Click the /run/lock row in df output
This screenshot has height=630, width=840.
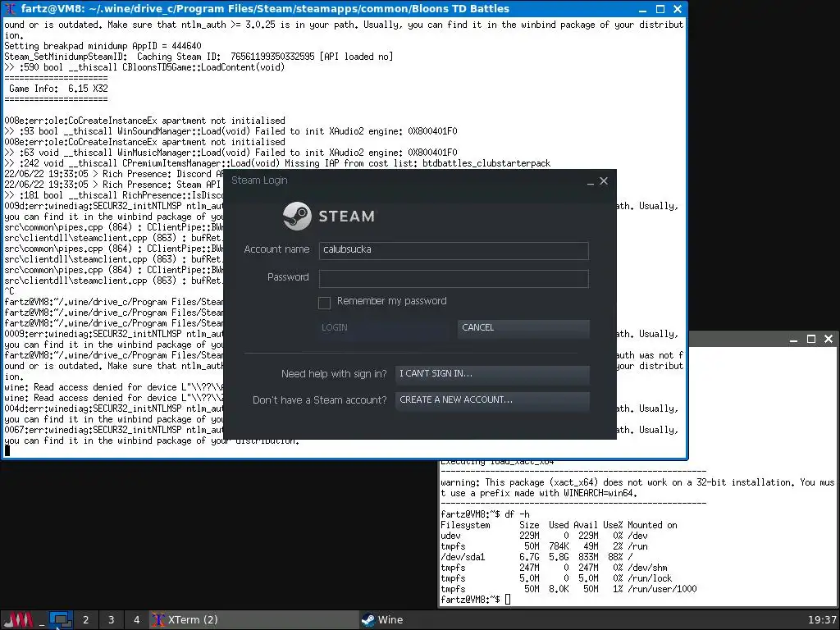556,578
